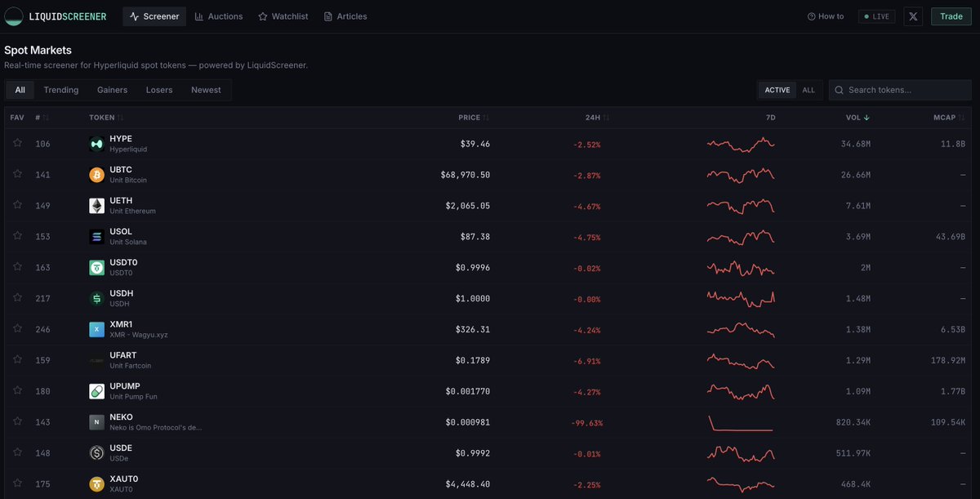The height and width of the screenshot is (499, 980).
Task: Favorite the XMR1 row star
Action: pyautogui.click(x=17, y=328)
